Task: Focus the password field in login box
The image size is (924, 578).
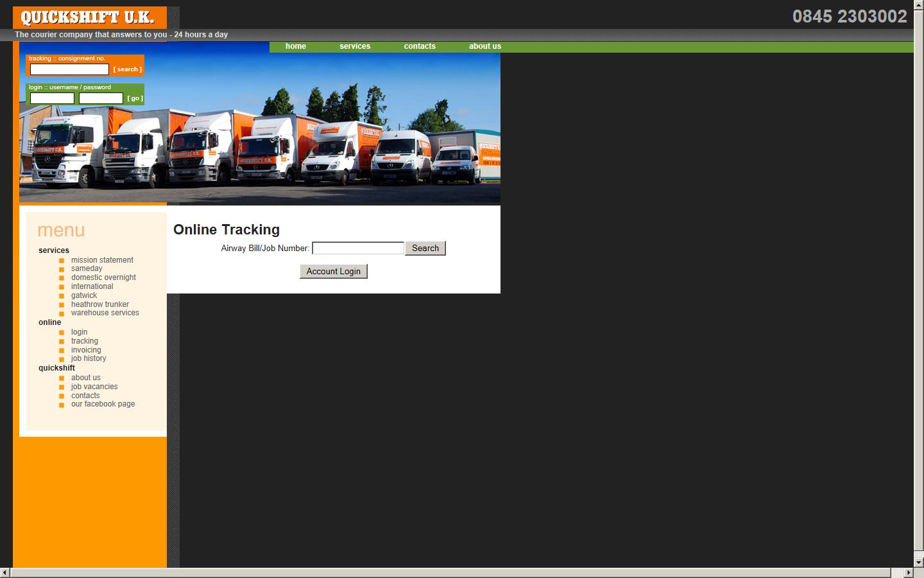Action: point(101,98)
